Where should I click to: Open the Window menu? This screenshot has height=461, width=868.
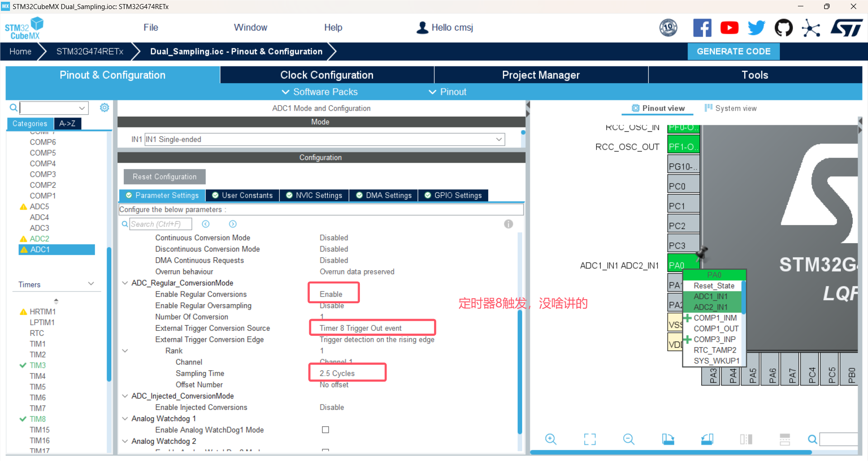click(250, 28)
